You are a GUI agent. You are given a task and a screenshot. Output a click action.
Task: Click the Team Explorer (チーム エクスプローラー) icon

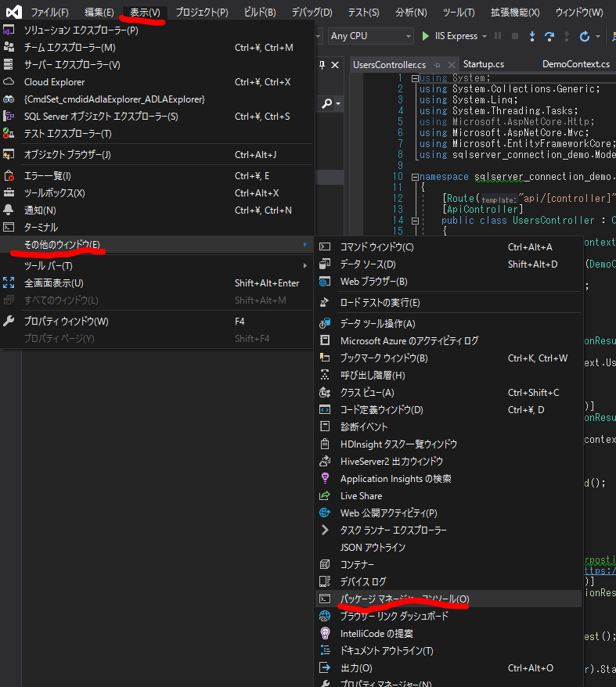coord(9,47)
